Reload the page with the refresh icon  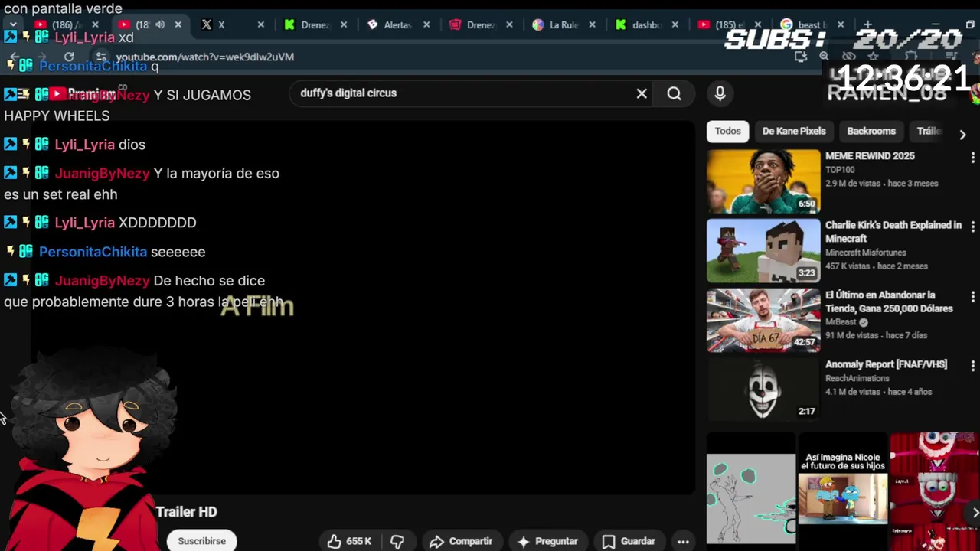pyautogui.click(x=69, y=57)
